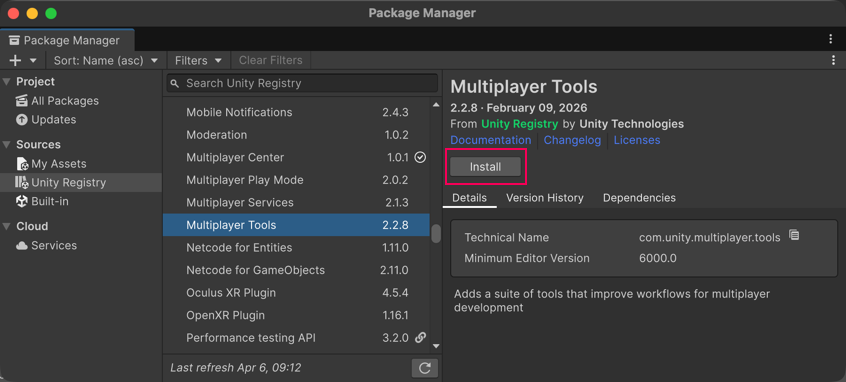This screenshot has height=382, width=846.
Task: Select the OpenXR Plugin package
Action: (x=296, y=315)
